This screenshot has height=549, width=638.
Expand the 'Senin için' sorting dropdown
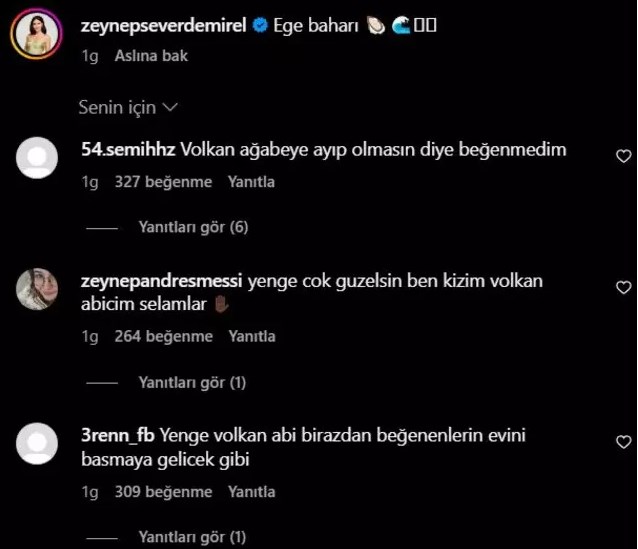coord(128,107)
